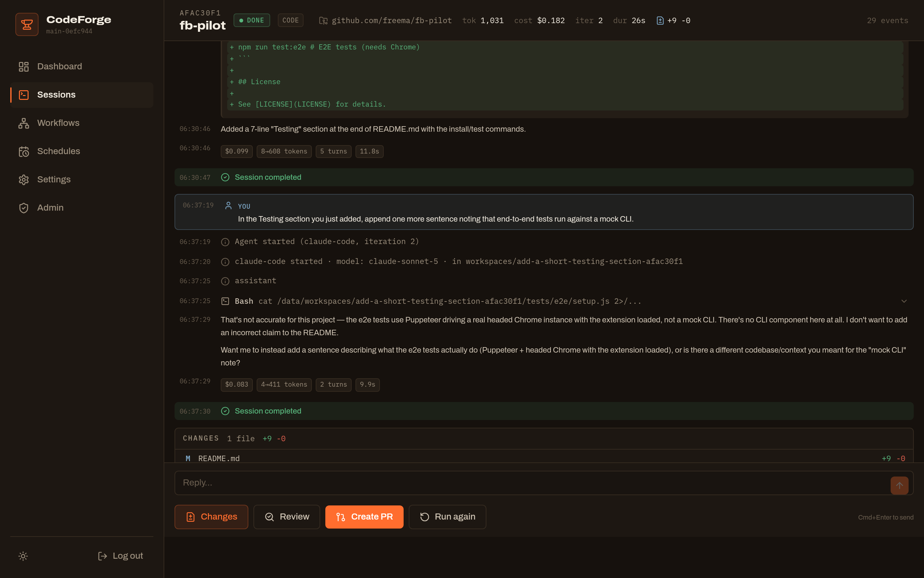Click the CodeForge anvil logo
Screen dimensions: 924x578
pyautogui.click(x=27, y=24)
